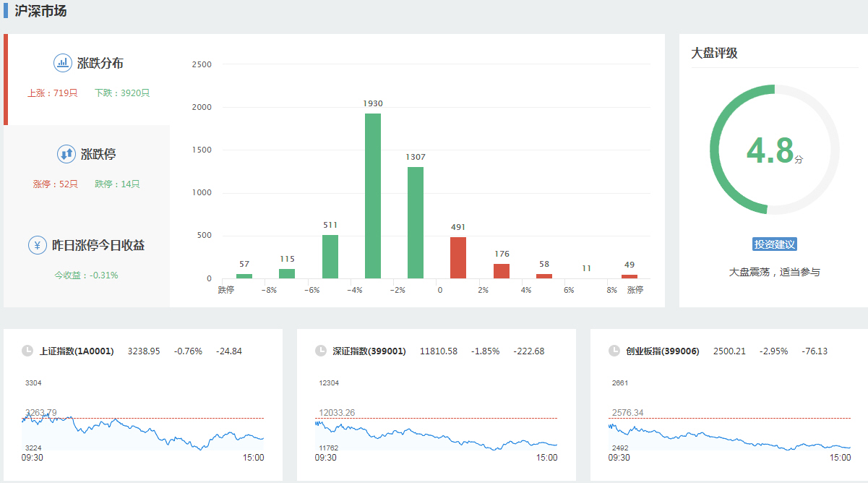Click the 投资建议 button

tap(774, 244)
